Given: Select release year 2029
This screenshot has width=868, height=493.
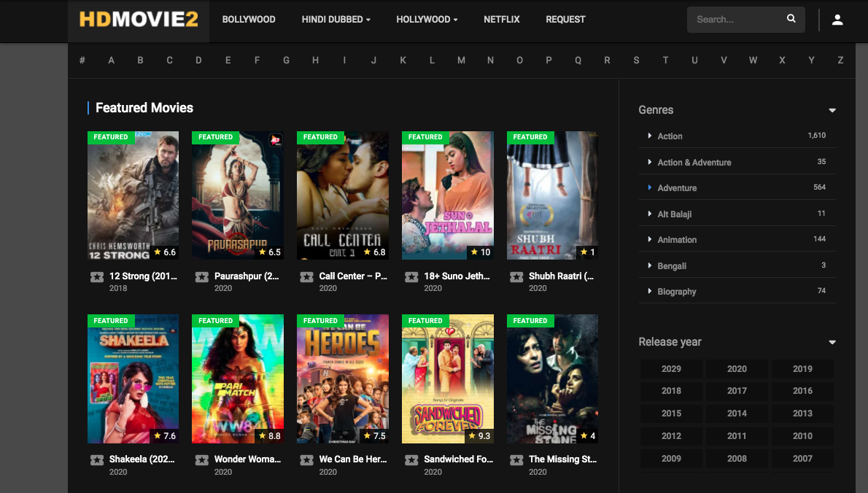Looking at the screenshot, I should click(671, 369).
